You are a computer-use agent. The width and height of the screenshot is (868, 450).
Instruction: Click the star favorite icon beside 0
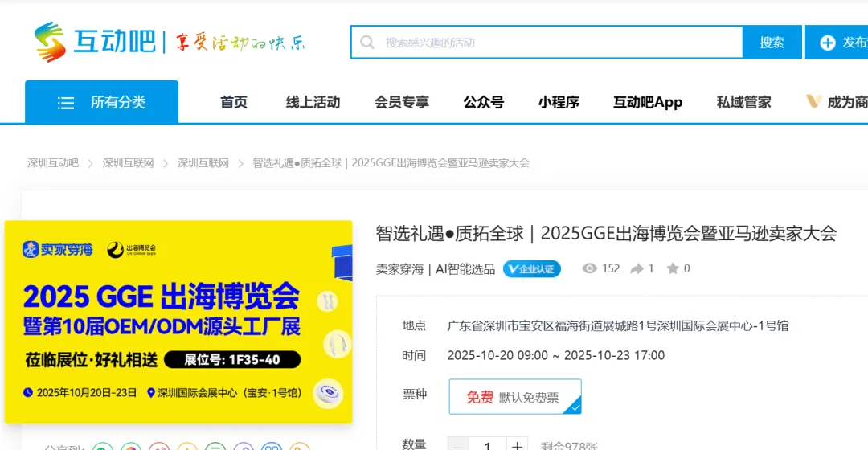[673, 268]
